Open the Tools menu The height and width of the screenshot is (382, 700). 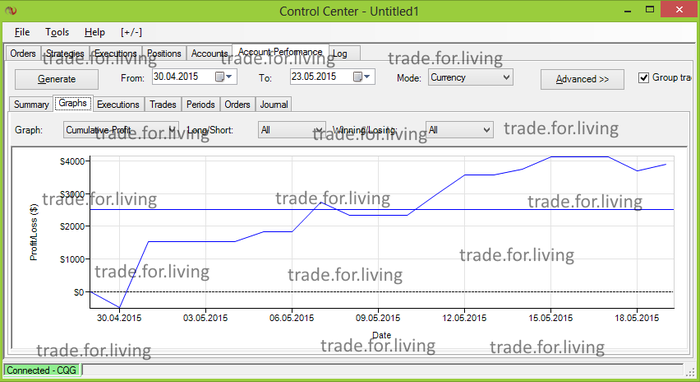pyautogui.click(x=57, y=32)
